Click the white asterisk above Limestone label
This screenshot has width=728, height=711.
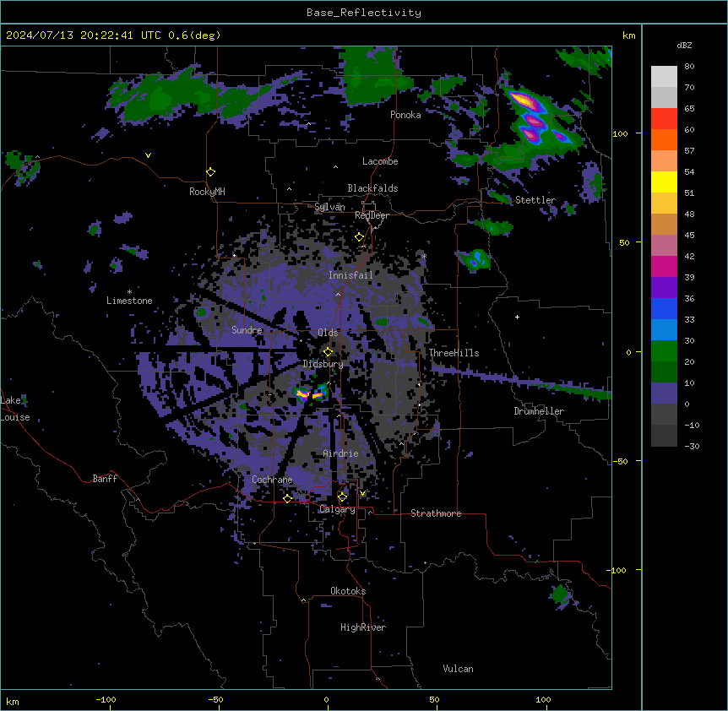point(129,292)
